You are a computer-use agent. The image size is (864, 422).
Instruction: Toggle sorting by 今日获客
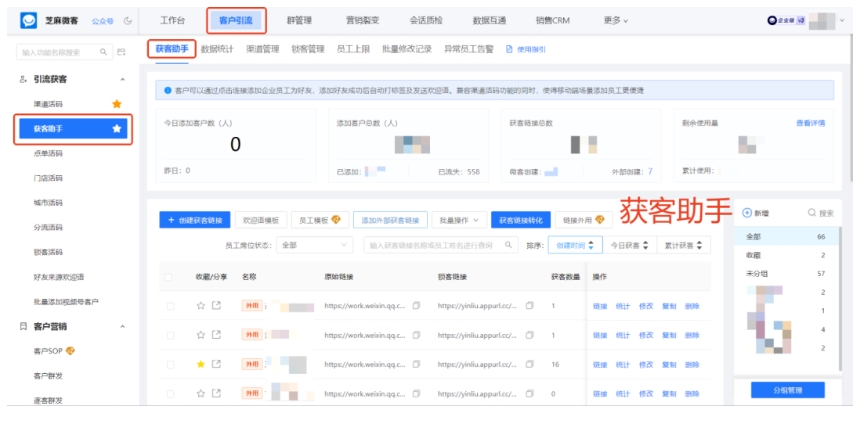click(629, 245)
